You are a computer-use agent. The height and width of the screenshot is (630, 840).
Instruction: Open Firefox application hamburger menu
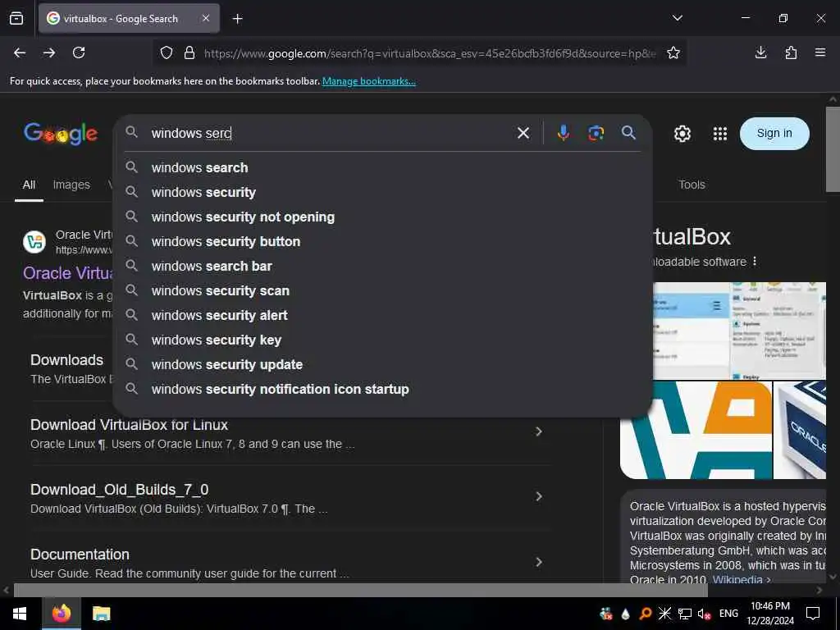(x=820, y=52)
